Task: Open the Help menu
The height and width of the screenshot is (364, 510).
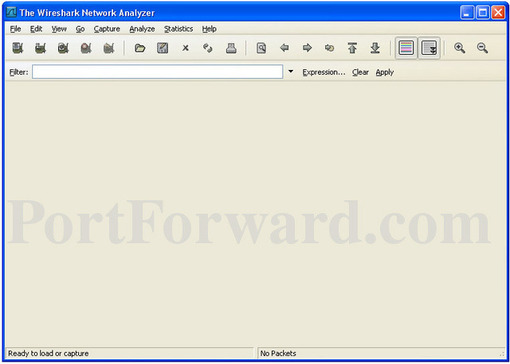Action: (209, 29)
